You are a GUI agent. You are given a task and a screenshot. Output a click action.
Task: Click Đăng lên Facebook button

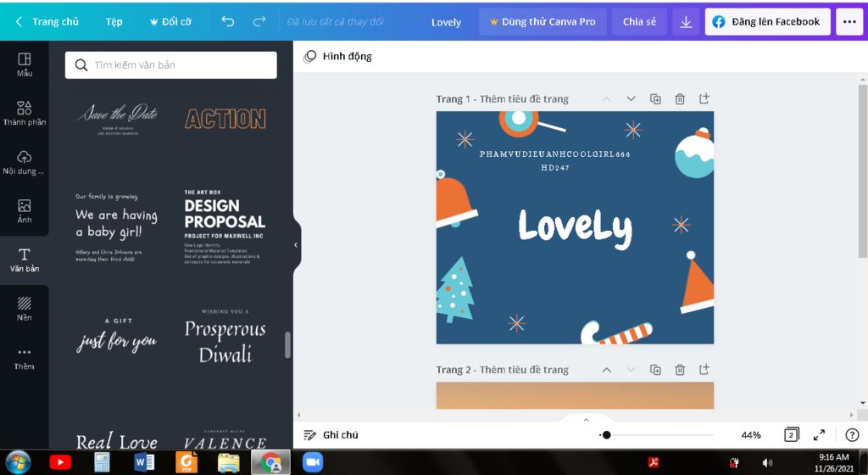(768, 21)
